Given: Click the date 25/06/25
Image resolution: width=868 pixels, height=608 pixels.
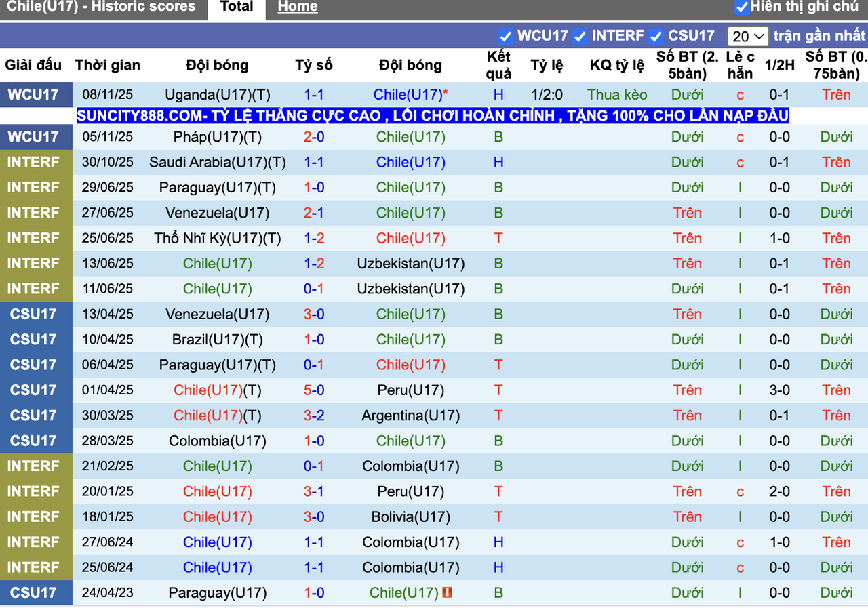Looking at the screenshot, I should 108,238.
